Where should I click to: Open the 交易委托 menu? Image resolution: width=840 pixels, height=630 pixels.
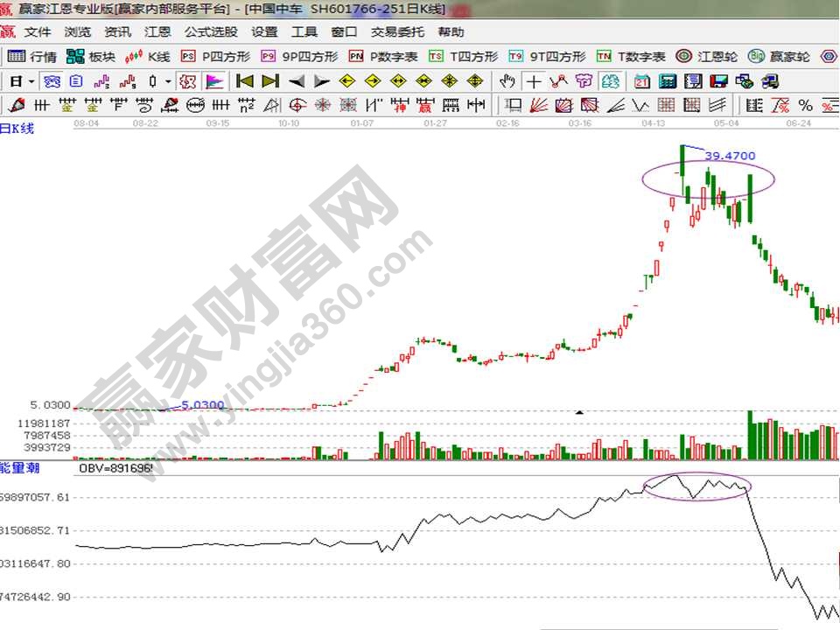tap(397, 32)
